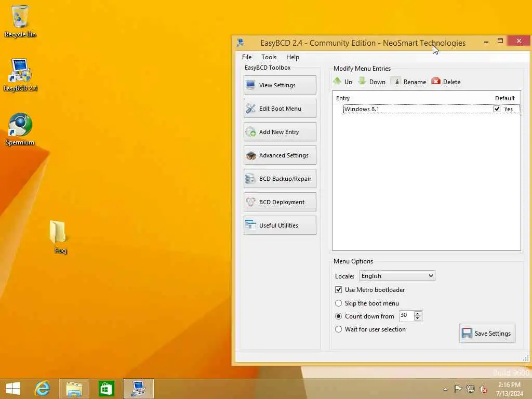Click the window resize grip of EasyBCD

coord(526,357)
